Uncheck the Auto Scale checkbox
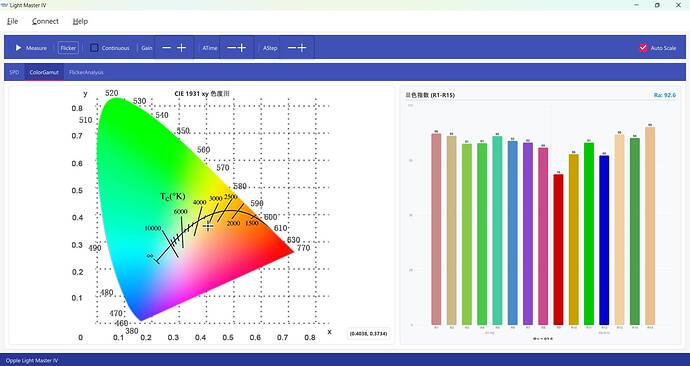The width and height of the screenshot is (690, 366). [x=643, y=48]
